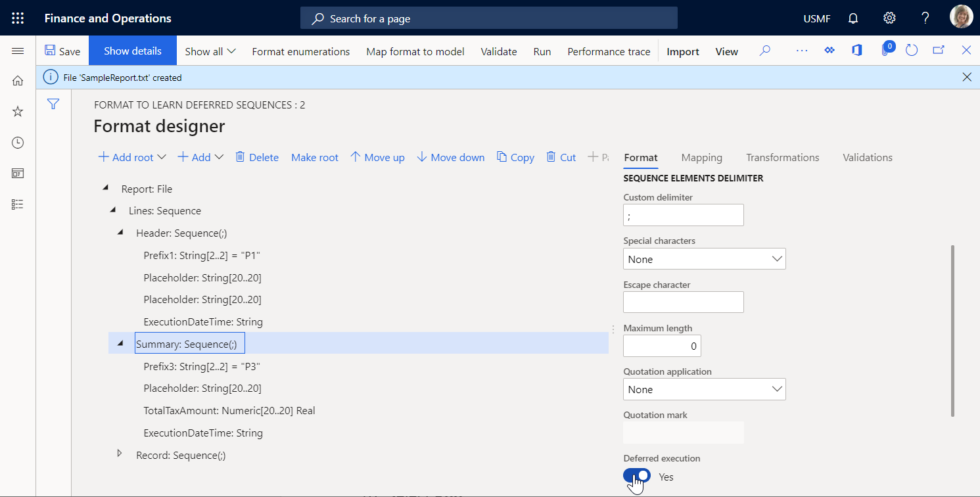
Task: Switch to the Validations tab
Action: click(867, 157)
